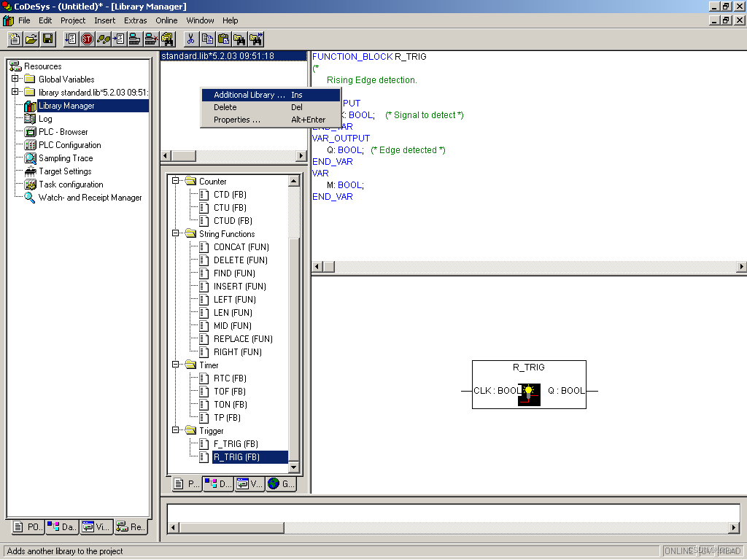
Task: Select CTUD (FB) function block
Action: tap(233, 220)
